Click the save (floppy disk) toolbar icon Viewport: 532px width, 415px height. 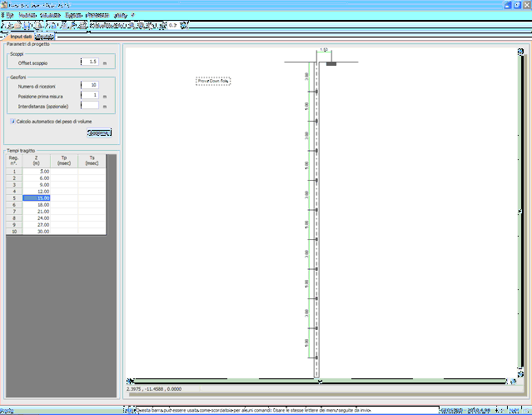[x=27, y=26]
